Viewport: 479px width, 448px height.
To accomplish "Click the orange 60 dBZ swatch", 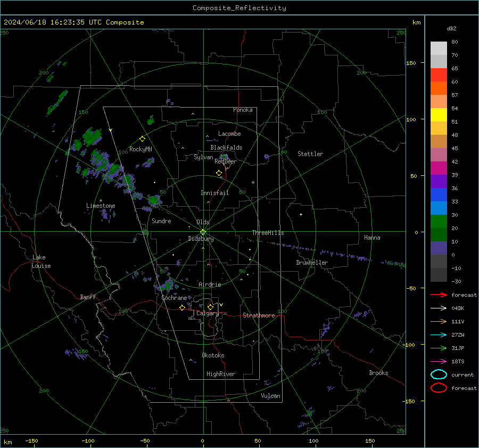I will (439, 88).
